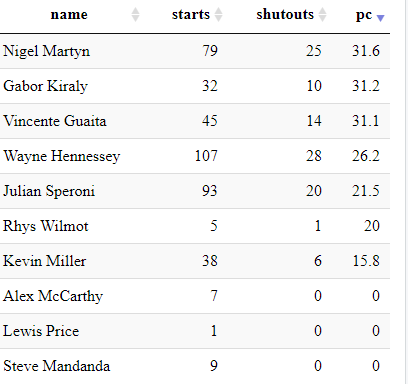Screen dimensions: 408x384
Task: Click the 107 starts value cell
Action: click(206, 156)
